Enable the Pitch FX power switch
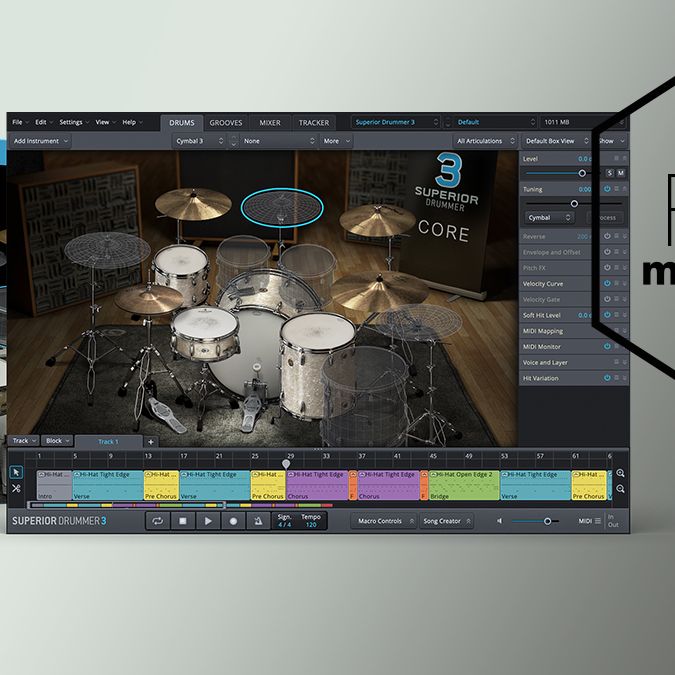675x675 pixels. pos(607,267)
